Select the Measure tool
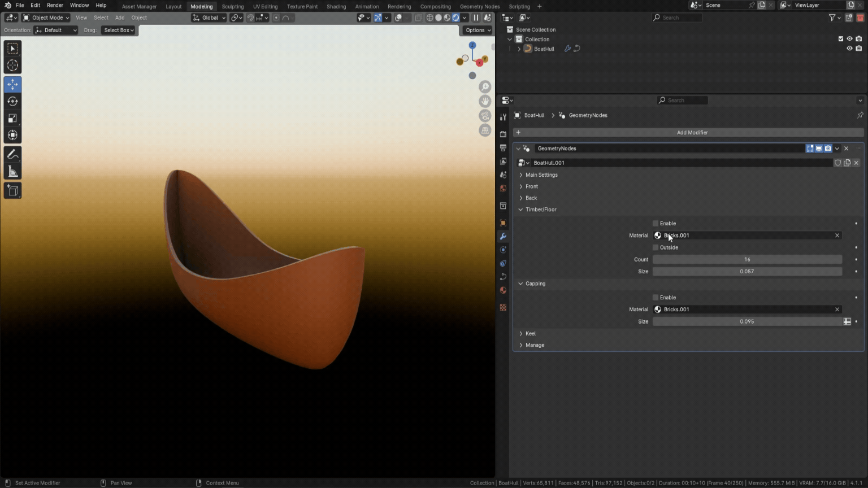Viewport: 868px width, 488px height. point(12,172)
